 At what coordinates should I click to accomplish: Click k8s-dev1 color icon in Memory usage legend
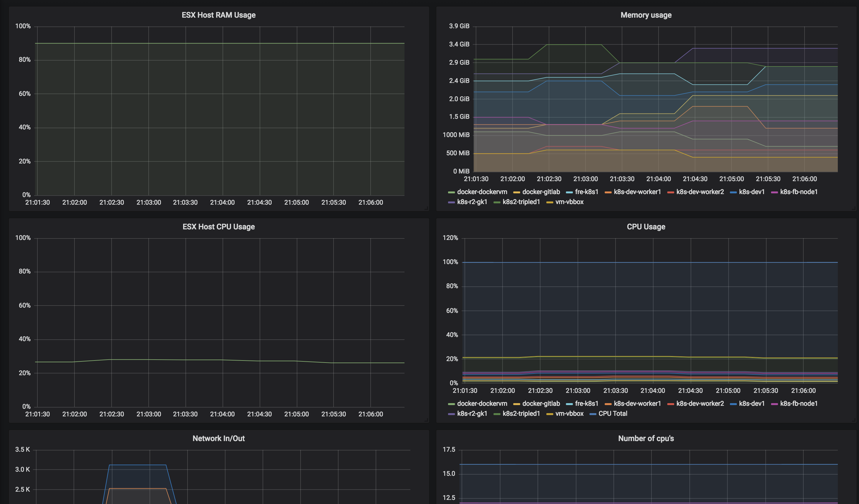click(733, 192)
